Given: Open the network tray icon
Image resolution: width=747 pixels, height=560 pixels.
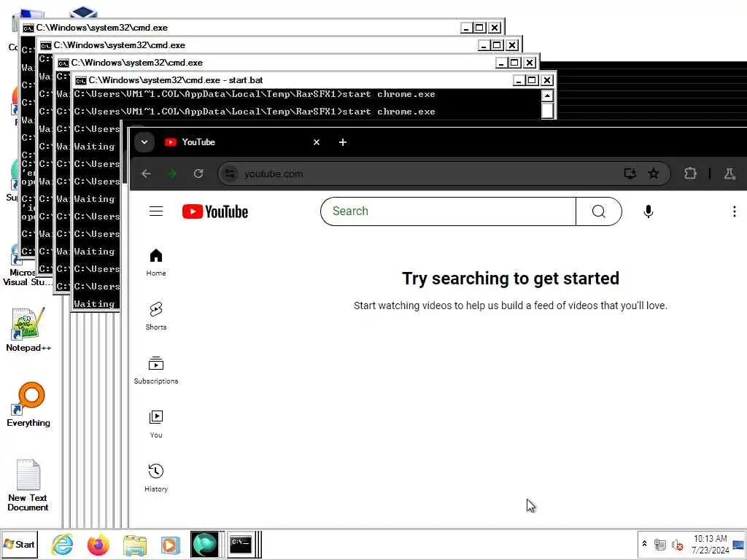Looking at the screenshot, I should (x=659, y=544).
